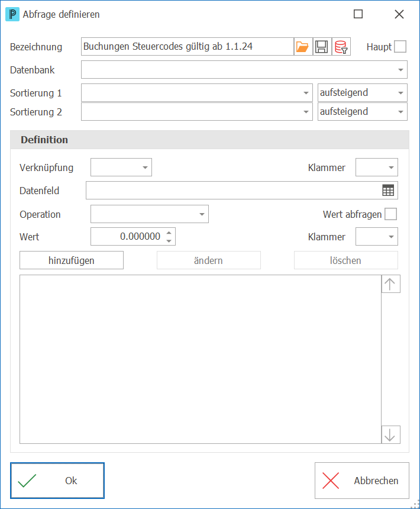Image resolution: width=420 pixels, height=509 pixels.
Task: Open the upper Klammer dropdown
Action: [377, 167]
